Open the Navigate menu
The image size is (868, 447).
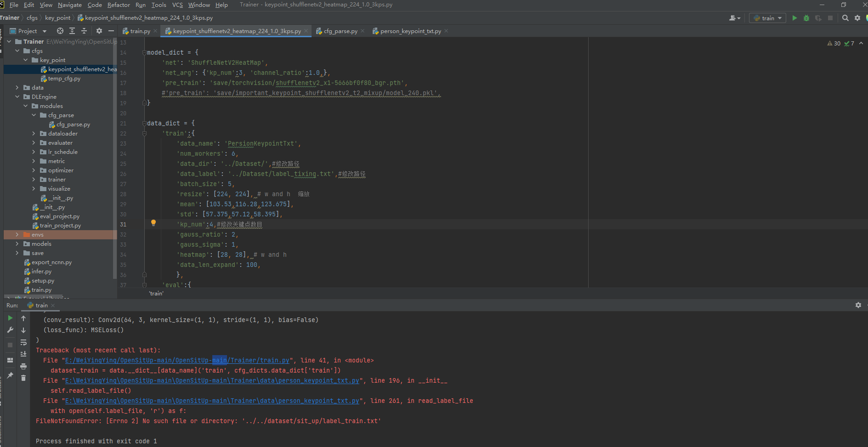tap(70, 5)
